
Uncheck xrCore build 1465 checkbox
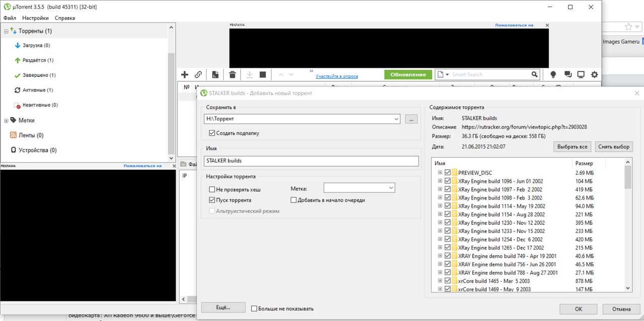[447, 281]
